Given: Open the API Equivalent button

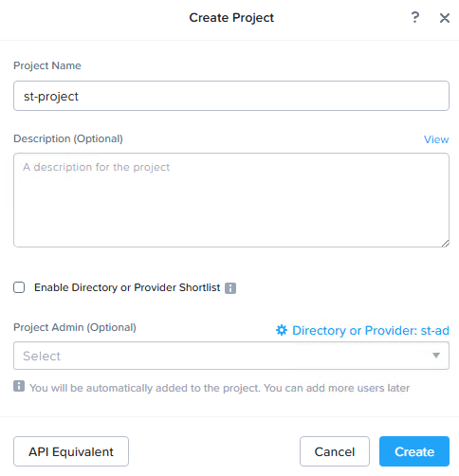Looking at the screenshot, I should coord(71,451).
